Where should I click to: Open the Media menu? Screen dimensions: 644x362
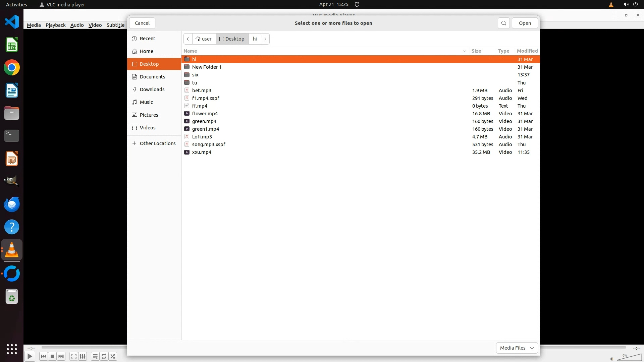pos(34,25)
